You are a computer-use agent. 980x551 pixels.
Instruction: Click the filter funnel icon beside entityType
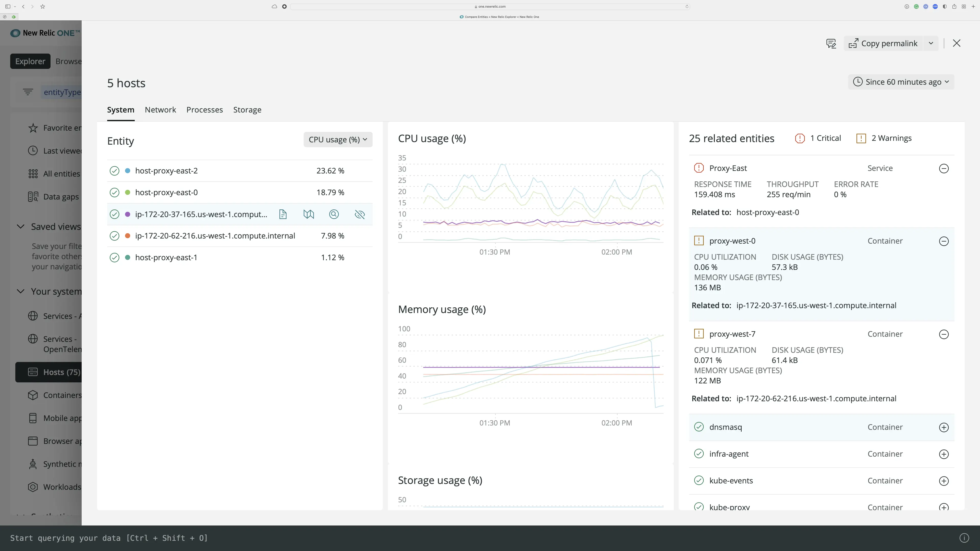[x=28, y=92]
